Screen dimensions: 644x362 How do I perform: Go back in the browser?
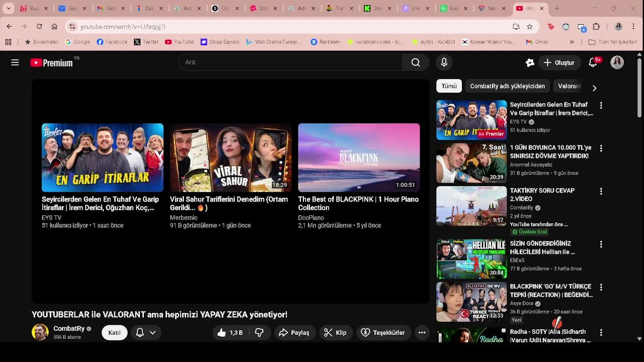click(9, 27)
